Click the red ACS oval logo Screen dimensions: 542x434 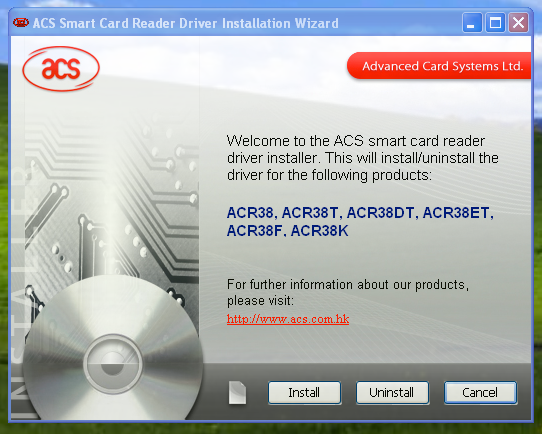coord(61,69)
